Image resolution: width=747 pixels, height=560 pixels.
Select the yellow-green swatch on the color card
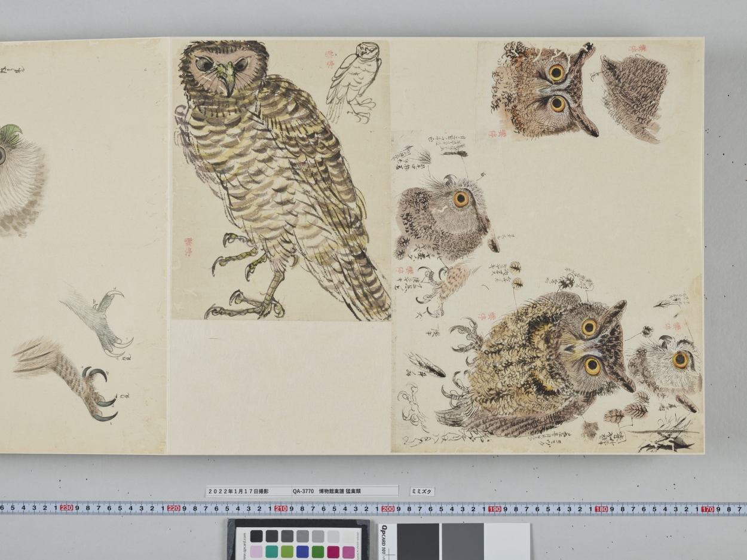(287, 552)
